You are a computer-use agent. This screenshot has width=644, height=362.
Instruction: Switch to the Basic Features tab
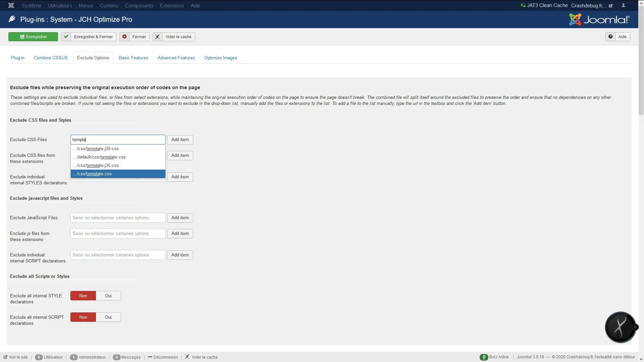coord(133,58)
